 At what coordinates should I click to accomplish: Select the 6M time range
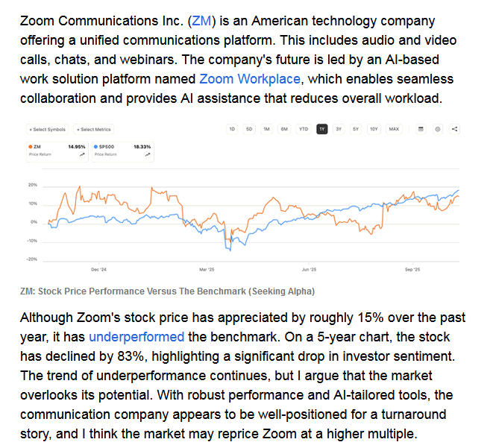pos(284,129)
